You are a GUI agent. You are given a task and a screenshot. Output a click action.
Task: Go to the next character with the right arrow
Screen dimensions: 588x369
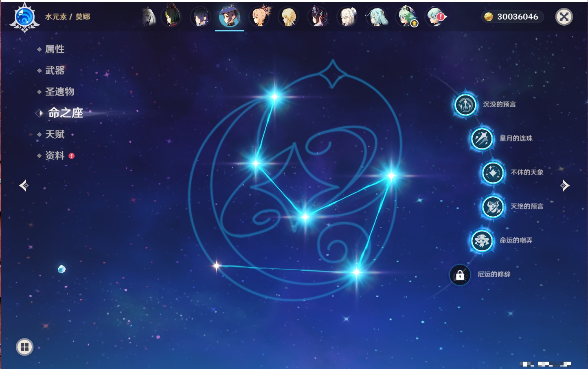[565, 186]
